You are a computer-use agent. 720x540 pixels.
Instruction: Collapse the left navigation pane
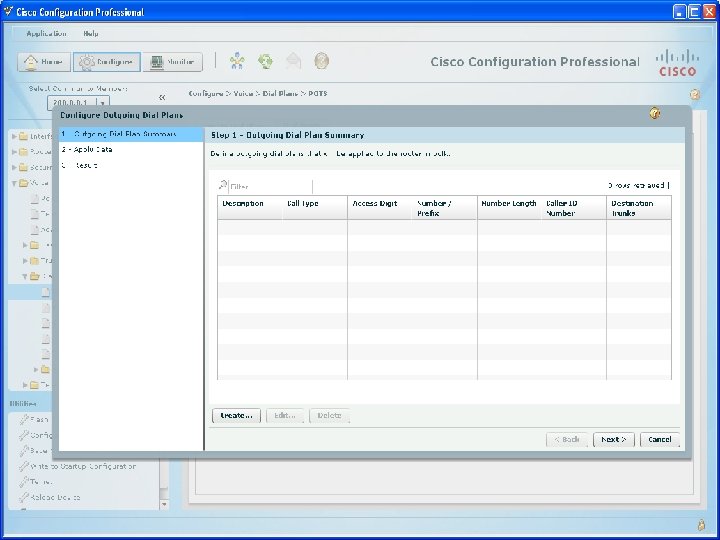pos(162,97)
